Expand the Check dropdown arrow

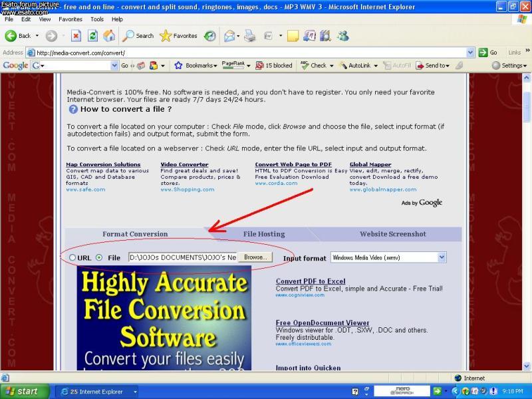pos(331,66)
